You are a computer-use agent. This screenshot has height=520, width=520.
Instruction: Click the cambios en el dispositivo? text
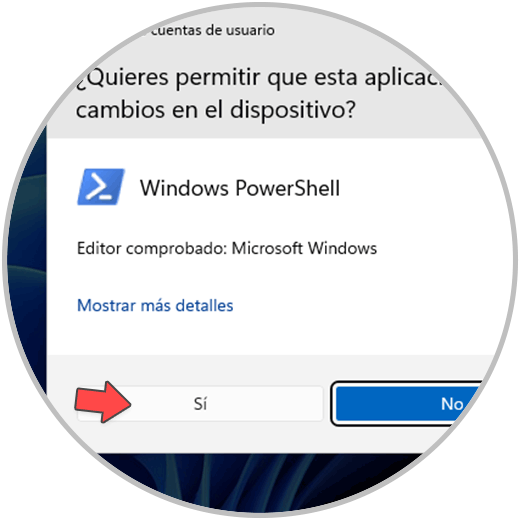216,110
